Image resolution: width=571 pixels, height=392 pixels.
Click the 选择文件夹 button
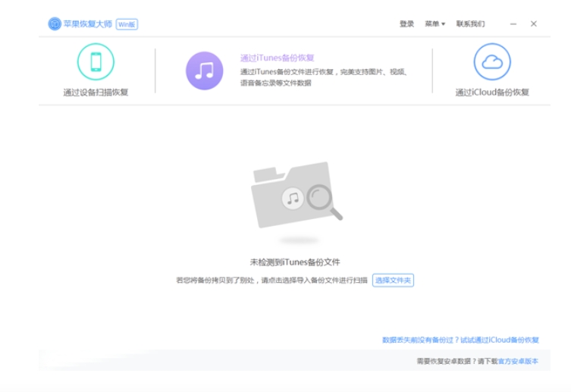point(393,281)
